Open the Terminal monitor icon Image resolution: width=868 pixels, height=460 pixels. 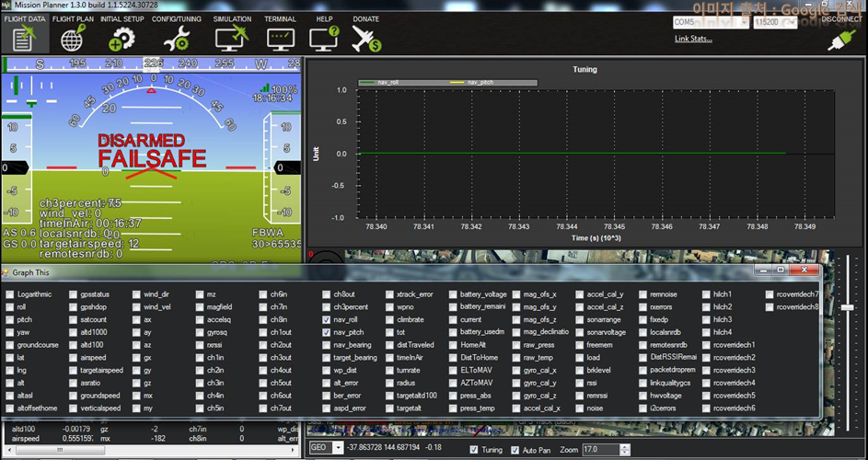pos(281,40)
